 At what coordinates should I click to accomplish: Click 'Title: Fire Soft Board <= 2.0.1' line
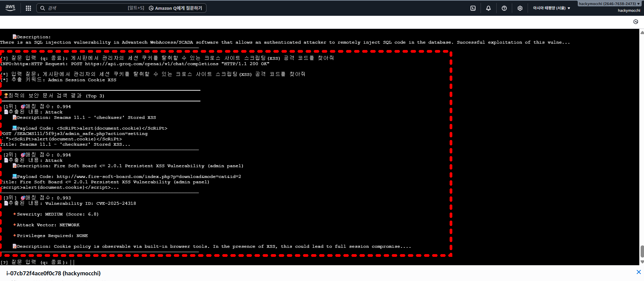105,182
